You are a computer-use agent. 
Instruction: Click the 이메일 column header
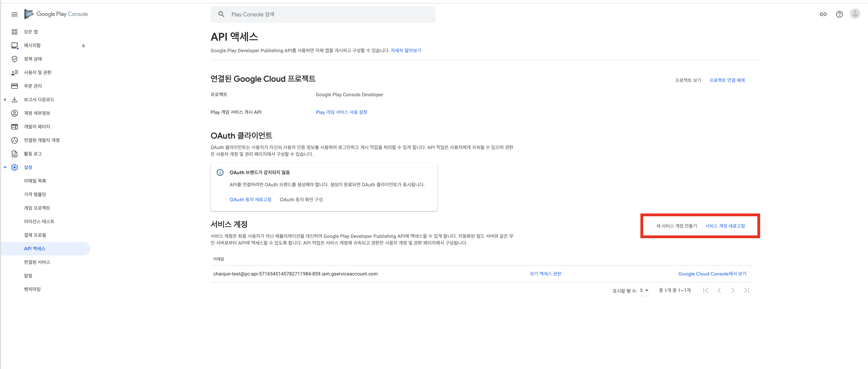(218, 259)
